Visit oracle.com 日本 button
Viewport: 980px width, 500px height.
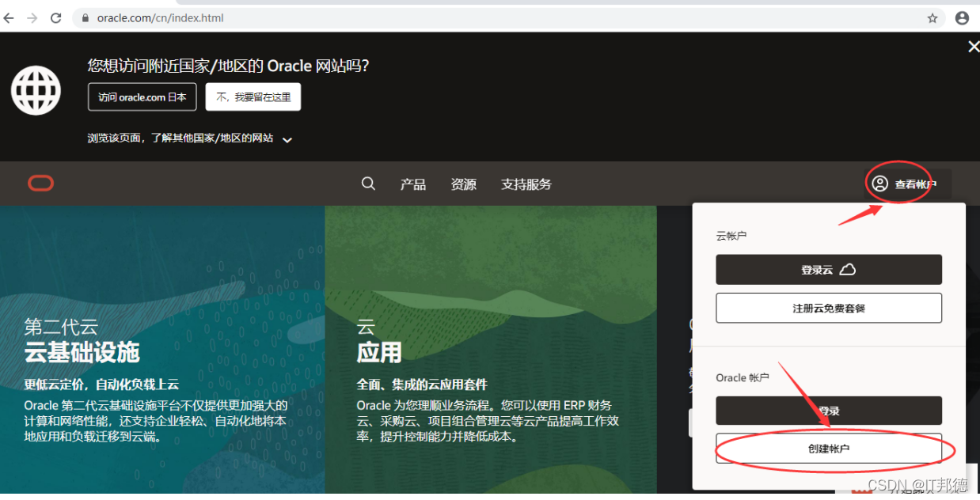point(142,97)
